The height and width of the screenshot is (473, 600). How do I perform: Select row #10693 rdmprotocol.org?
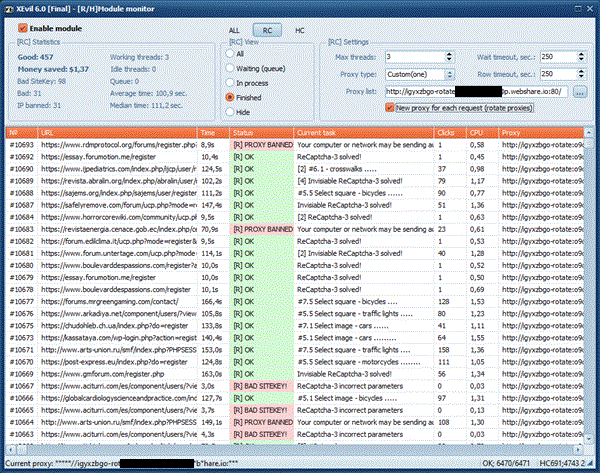tap(295, 145)
